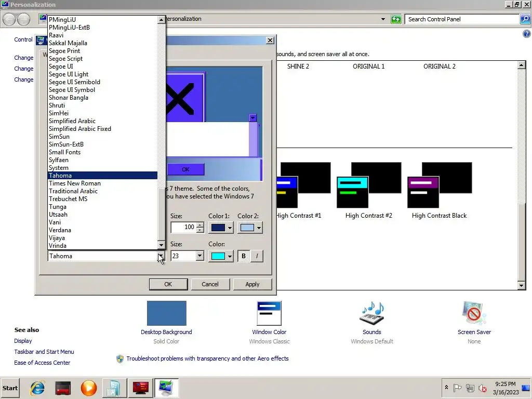Image resolution: width=532 pixels, height=399 pixels.
Task: Select High Contrast #2 theme
Action: click(369, 191)
